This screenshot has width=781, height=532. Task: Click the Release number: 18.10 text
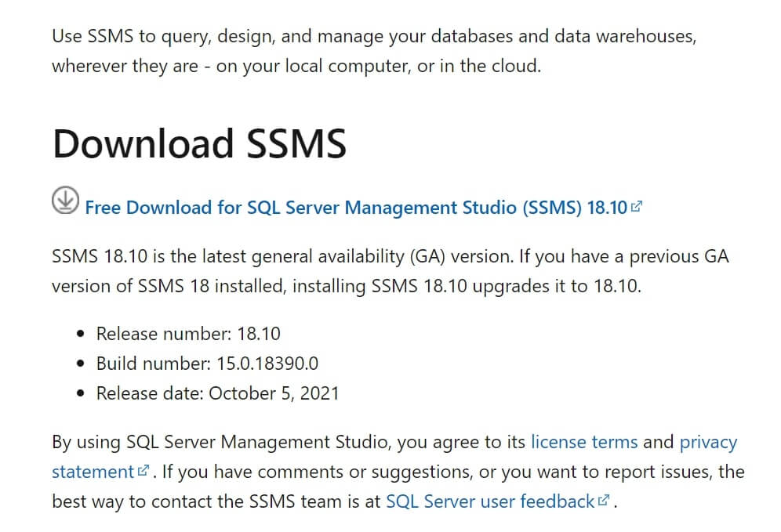[188, 334]
